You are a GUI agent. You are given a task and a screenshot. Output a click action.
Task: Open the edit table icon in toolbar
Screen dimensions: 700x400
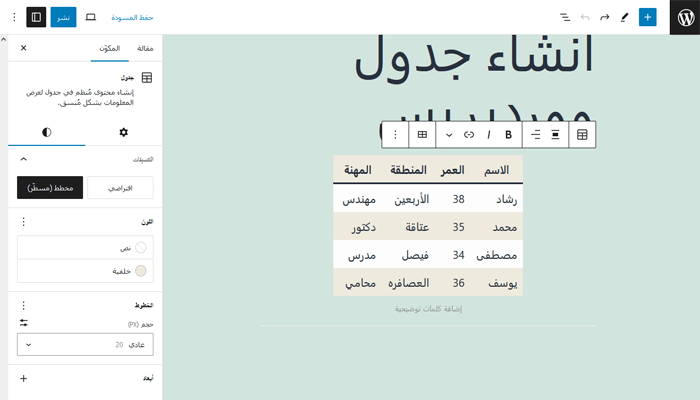click(x=422, y=134)
